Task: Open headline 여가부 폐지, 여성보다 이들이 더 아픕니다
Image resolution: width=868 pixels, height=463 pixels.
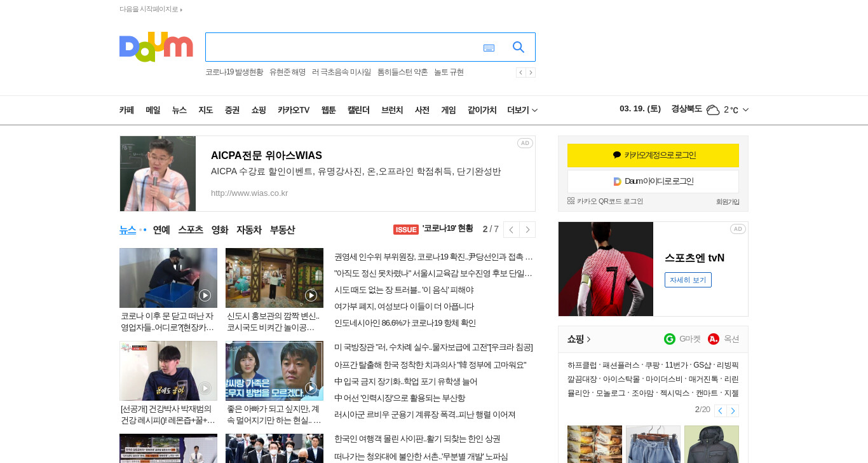Action: point(404,307)
